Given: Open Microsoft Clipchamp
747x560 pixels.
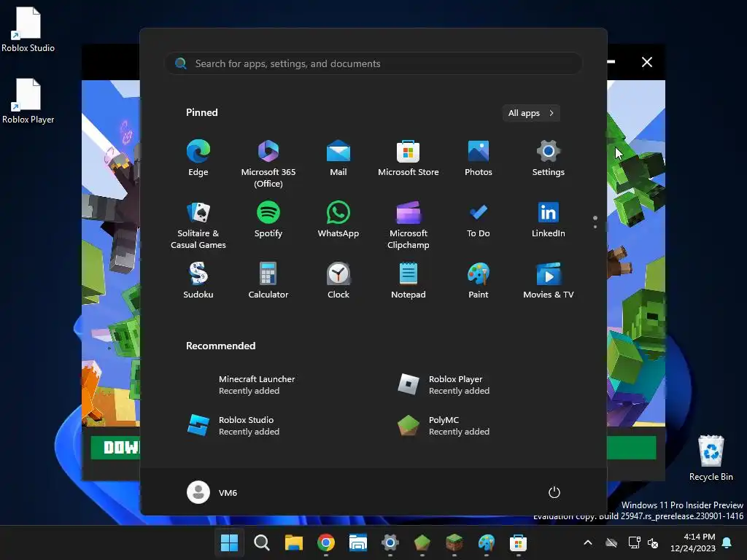Looking at the screenshot, I should click(x=409, y=225).
